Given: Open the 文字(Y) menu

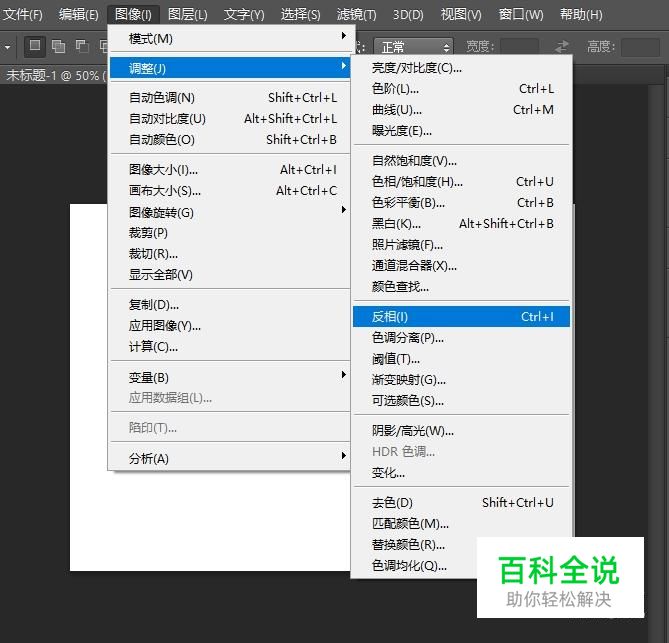Looking at the screenshot, I should [244, 15].
